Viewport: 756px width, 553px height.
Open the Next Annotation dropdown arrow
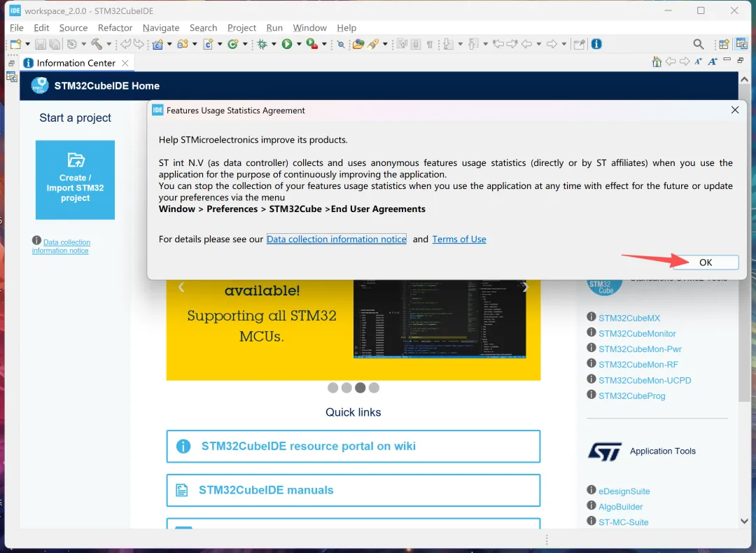[461, 44]
